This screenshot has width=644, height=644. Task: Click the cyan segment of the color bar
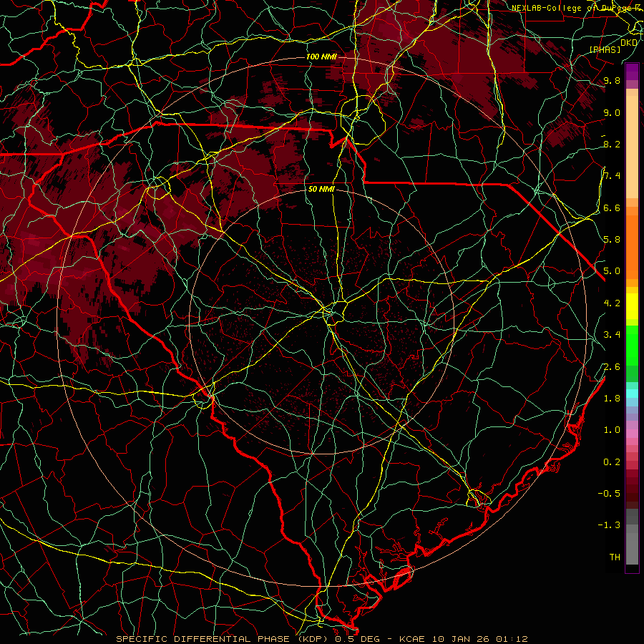point(632,394)
